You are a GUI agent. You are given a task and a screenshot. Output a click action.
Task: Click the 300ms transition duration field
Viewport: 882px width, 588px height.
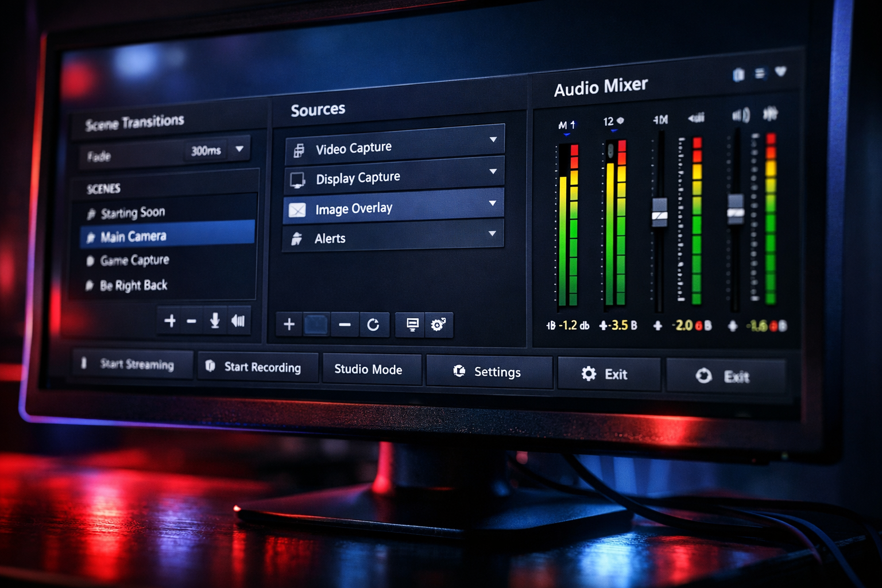click(206, 151)
